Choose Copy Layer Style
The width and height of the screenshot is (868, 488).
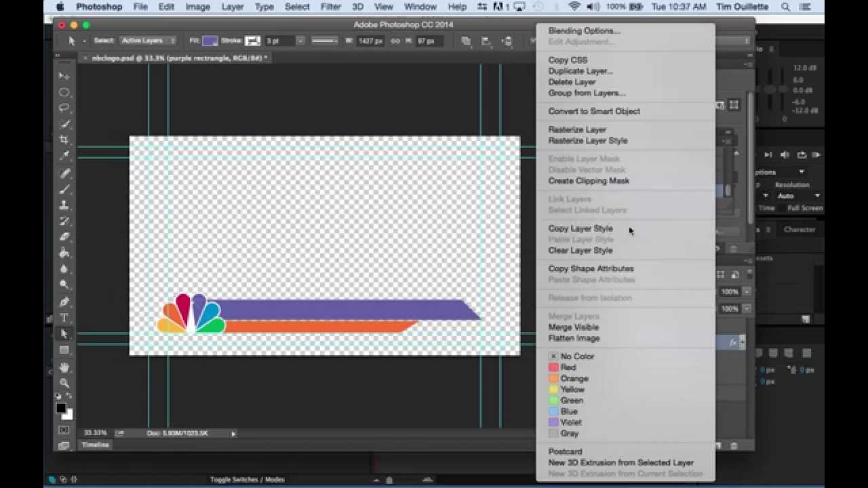pos(580,228)
